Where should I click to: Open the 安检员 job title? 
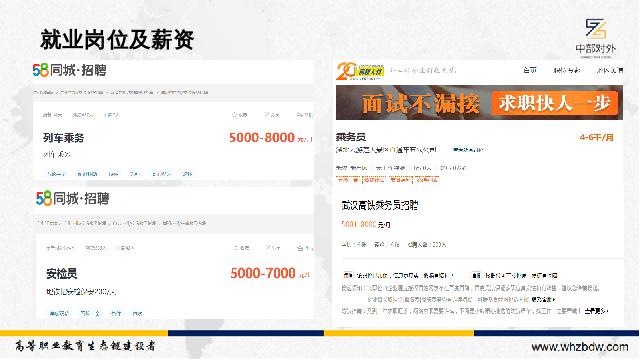point(62,273)
